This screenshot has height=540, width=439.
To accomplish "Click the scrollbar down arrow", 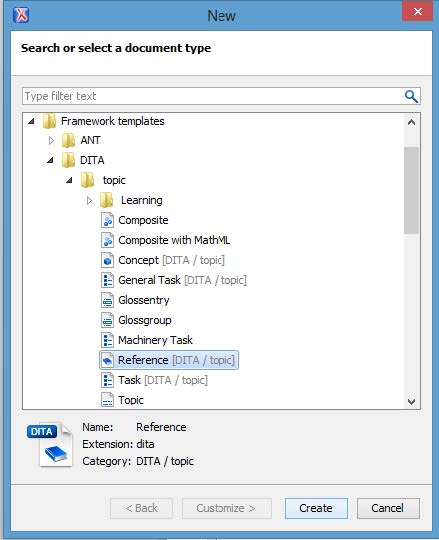I will [x=411, y=402].
